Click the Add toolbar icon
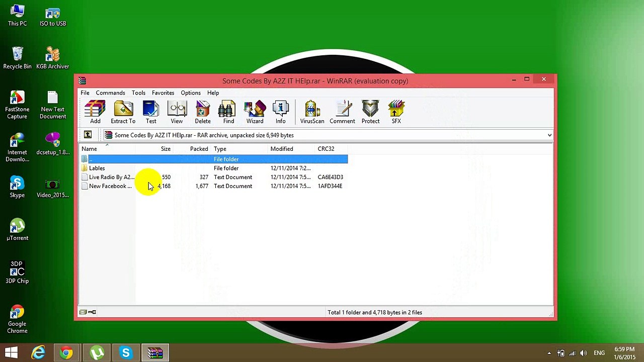The image size is (644, 362). pyautogui.click(x=95, y=112)
